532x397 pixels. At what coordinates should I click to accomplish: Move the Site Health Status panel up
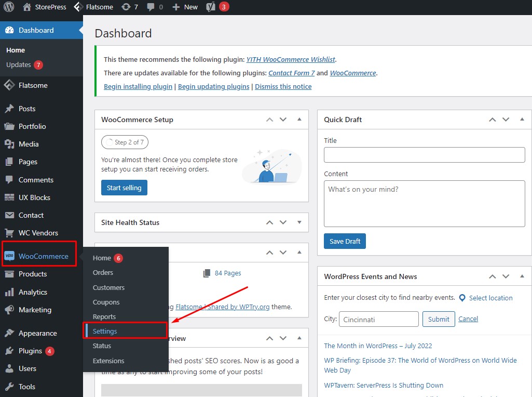coord(270,222)
